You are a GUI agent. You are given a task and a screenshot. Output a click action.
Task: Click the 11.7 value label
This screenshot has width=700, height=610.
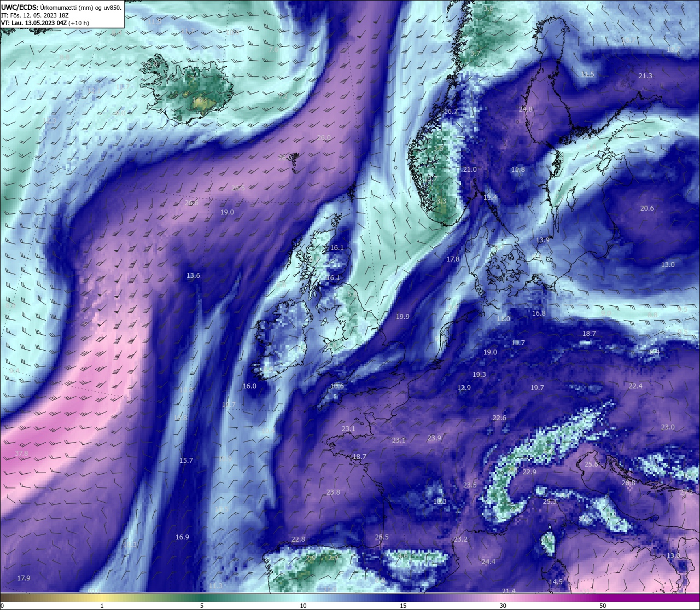point(518,343)
